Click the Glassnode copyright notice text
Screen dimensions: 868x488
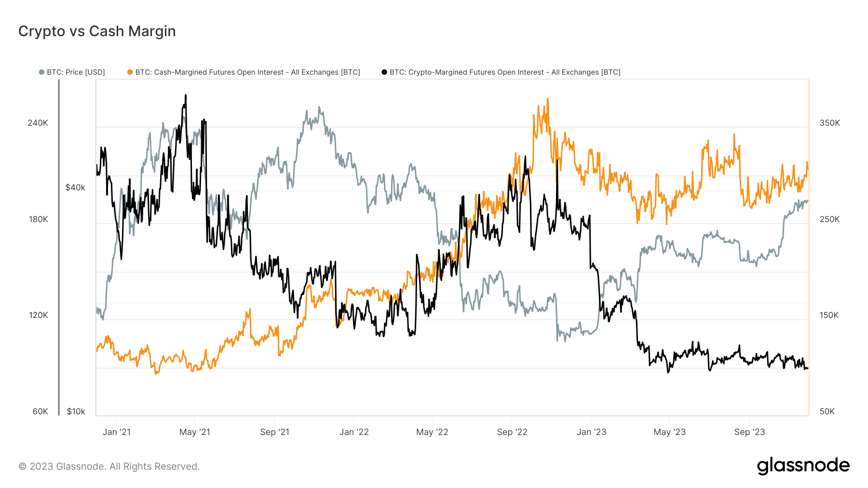pos(109,466)
